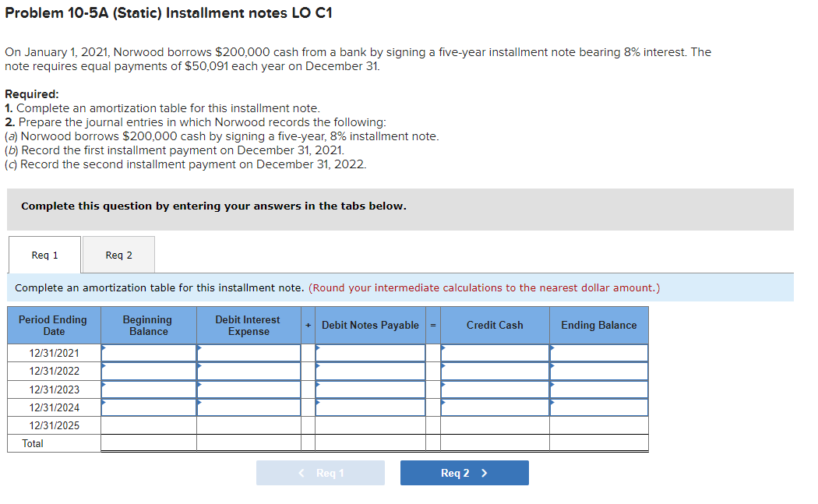Click the Req 1 back button

[x=320, y=472]
